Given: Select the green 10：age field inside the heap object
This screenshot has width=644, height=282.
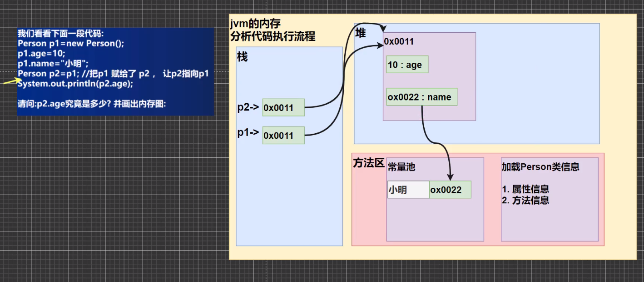Looking at the screenshot, I should pyautogui.click(x=406, y=65).
